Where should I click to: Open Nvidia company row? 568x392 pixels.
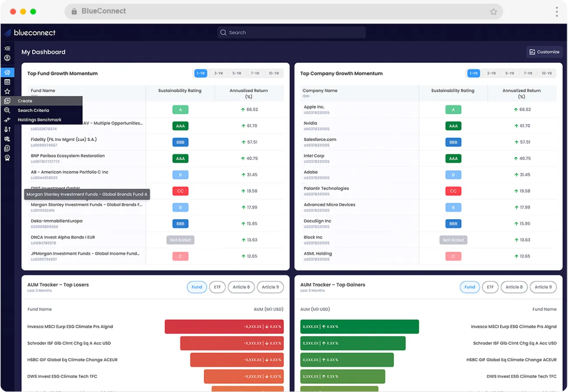pos(429,126)
